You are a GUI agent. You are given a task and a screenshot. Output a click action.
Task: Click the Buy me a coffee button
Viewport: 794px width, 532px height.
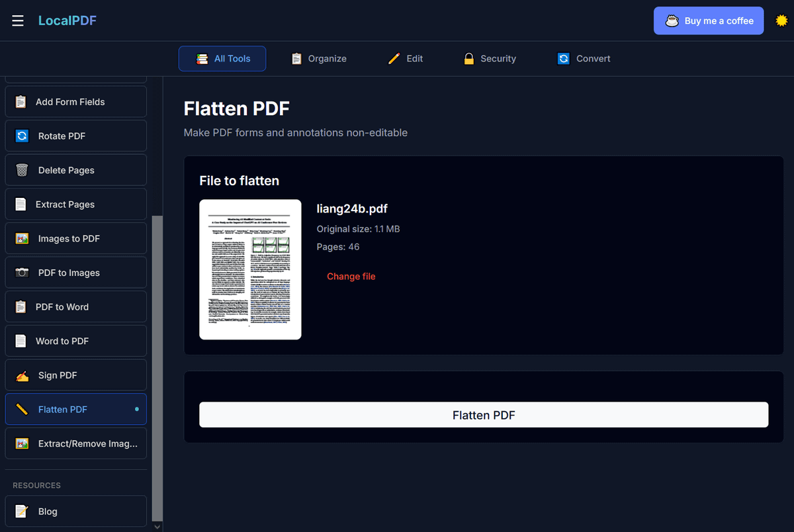pyautogui.click(x=709, y=21)
